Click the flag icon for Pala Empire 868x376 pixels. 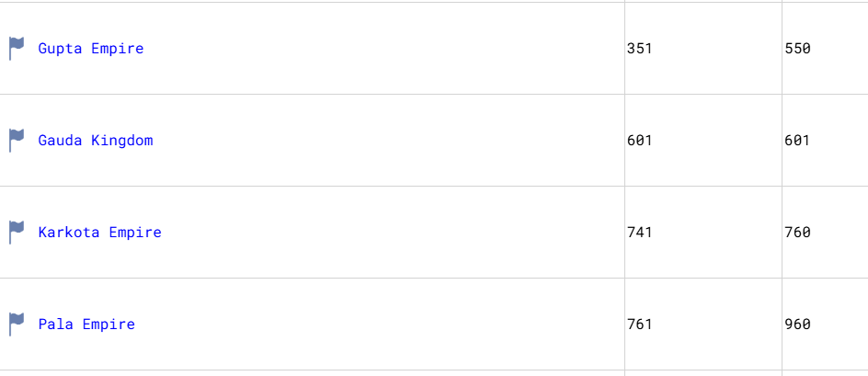(x=17, y=324)
